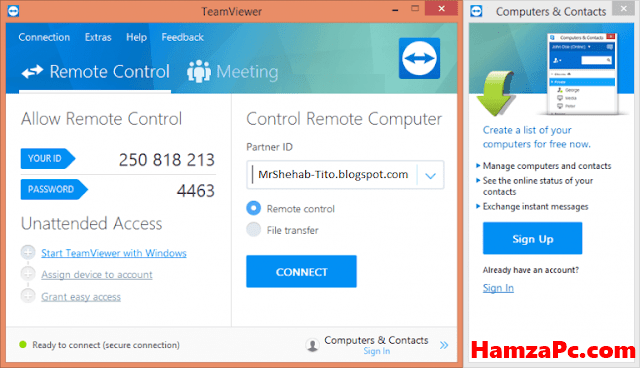Screen dimensions: 640x368
Task: Click the PASSWORD label tag
Action: (x=54, y=189)
